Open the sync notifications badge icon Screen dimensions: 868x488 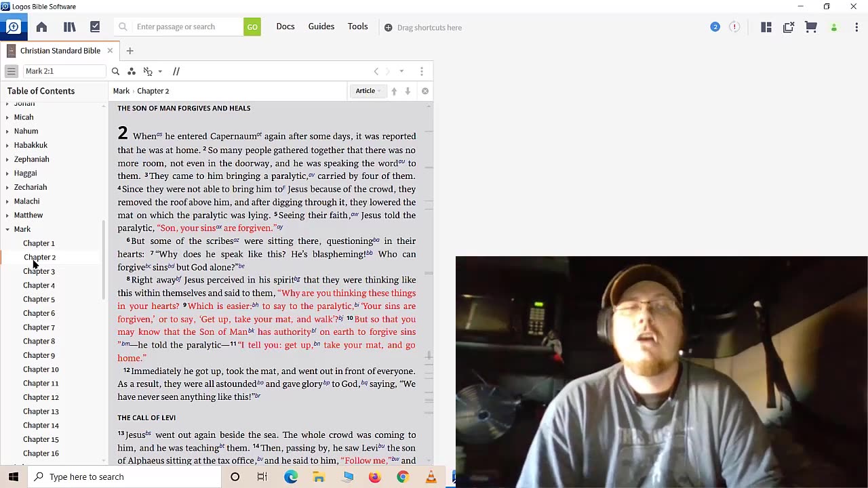tap(715, 27)
